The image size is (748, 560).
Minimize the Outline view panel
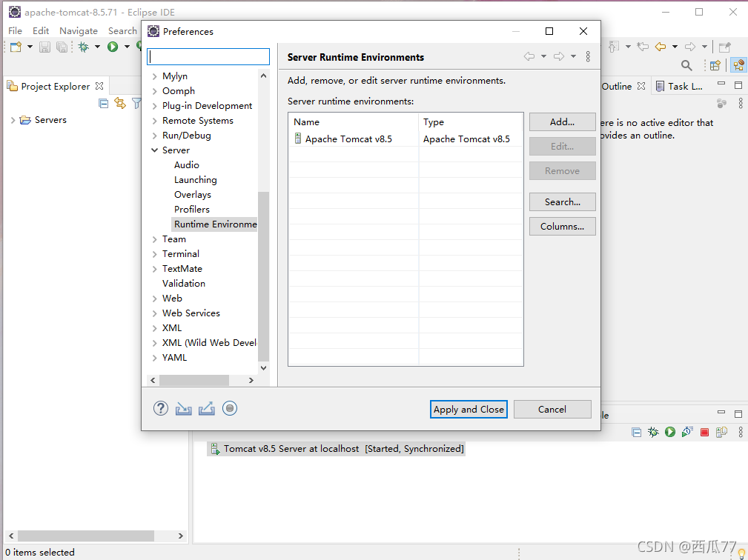tap(721, 84)
